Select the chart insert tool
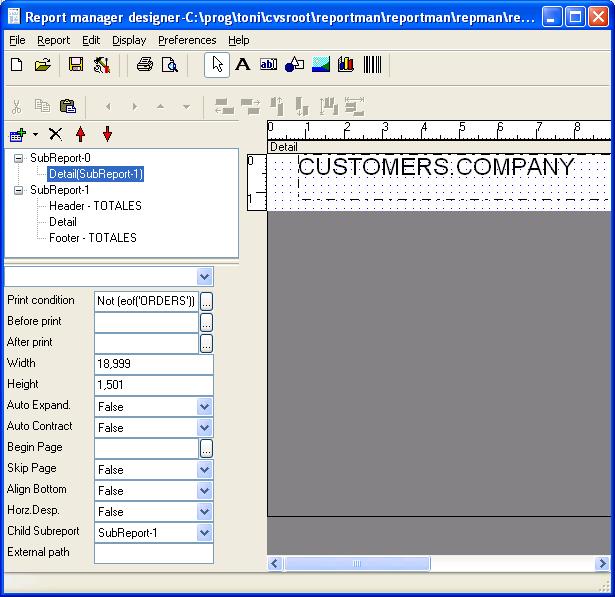This screenshot has height=597, width=615. coord(346,65)
